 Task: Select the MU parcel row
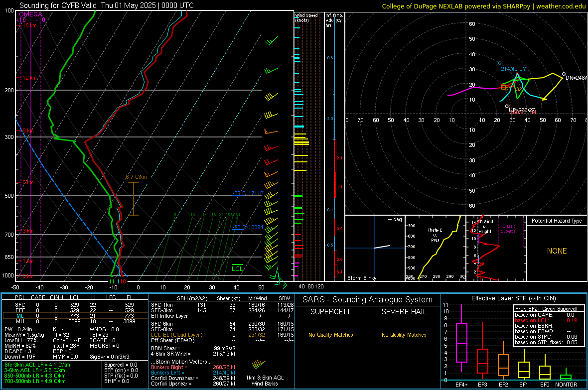pyautogui.click(x=75, y=321)
